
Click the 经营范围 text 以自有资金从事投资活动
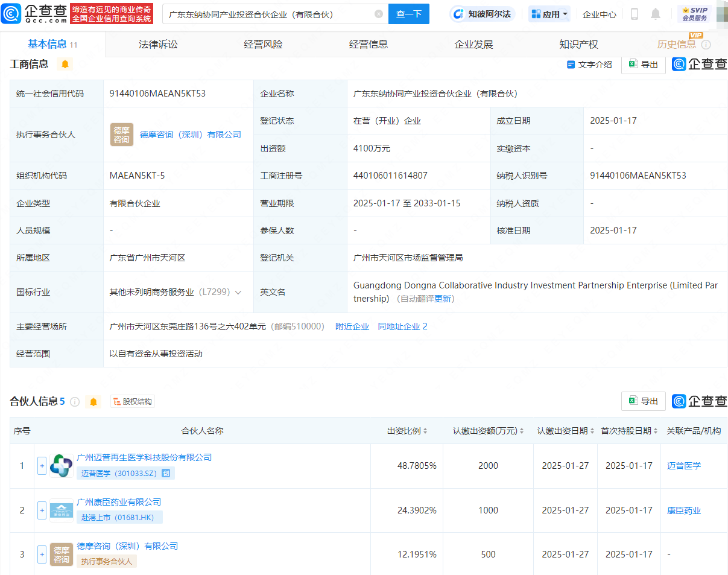[156, 354]
